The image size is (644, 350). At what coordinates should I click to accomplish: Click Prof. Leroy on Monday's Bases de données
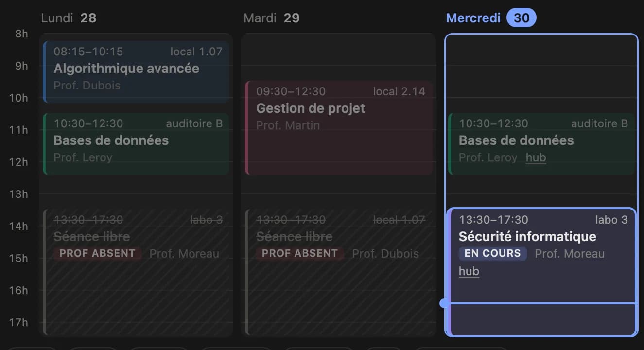(x=83, y=157)
